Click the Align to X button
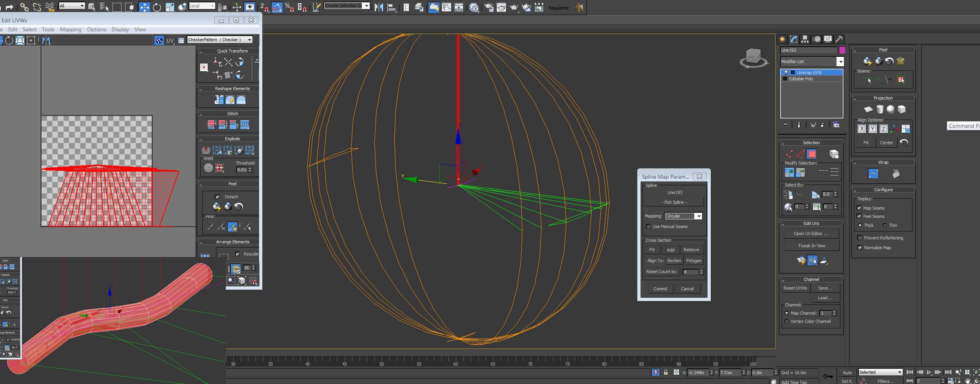The height and width of the screenshot is (384, 980). pos(862,129)
